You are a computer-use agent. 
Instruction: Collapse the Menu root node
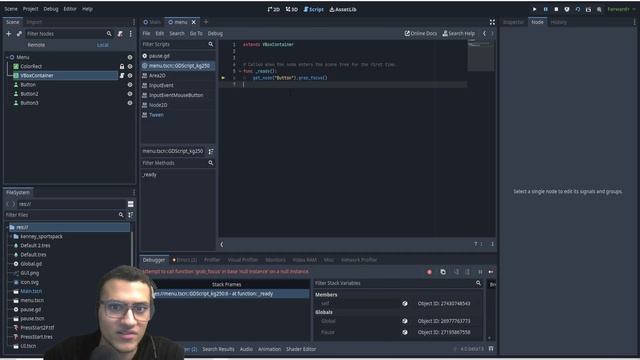click(x=7, y=58)
